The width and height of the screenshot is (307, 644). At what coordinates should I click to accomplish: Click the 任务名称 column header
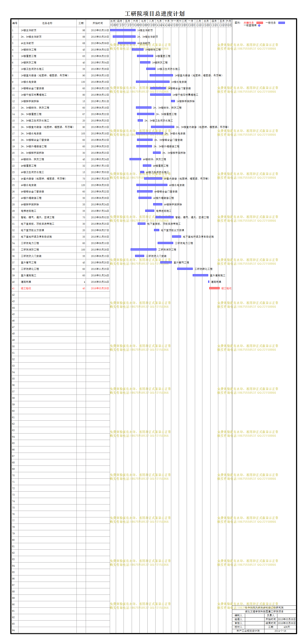[47, 23]
